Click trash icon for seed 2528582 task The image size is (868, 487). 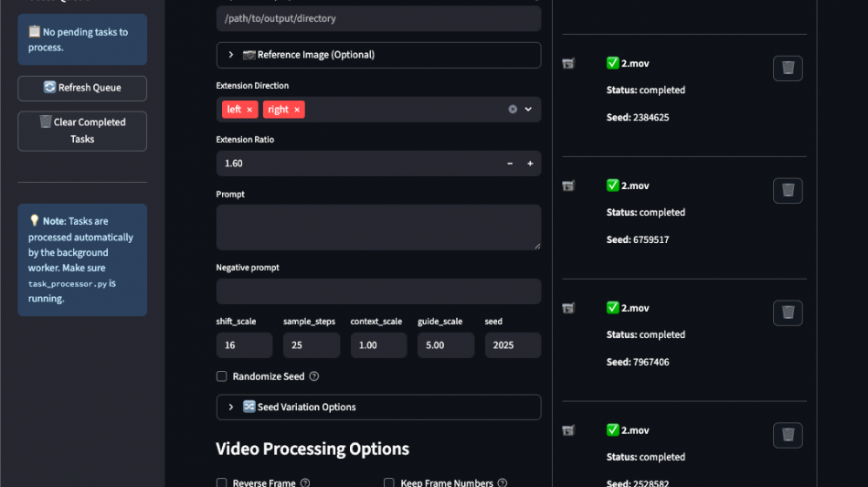pos(788,435)
